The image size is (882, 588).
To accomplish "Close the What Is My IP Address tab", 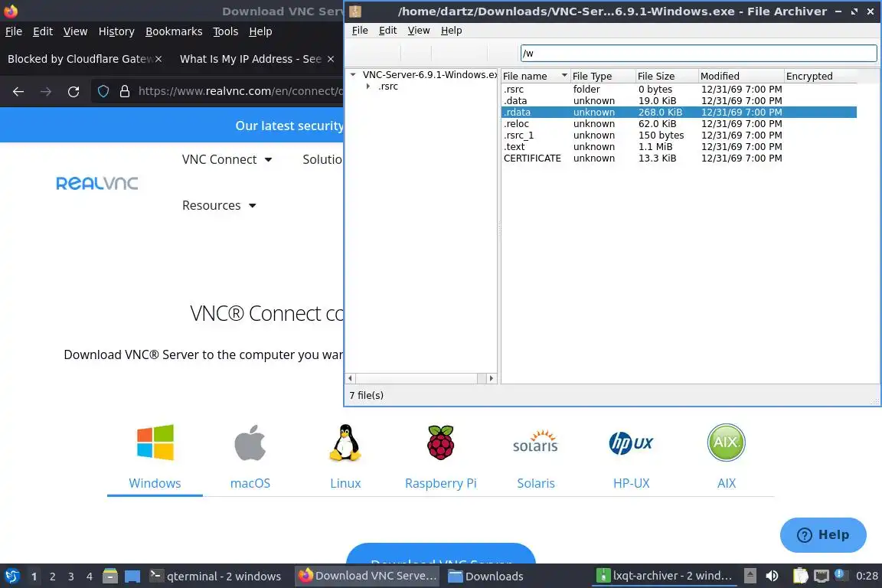I will (331, 59).
